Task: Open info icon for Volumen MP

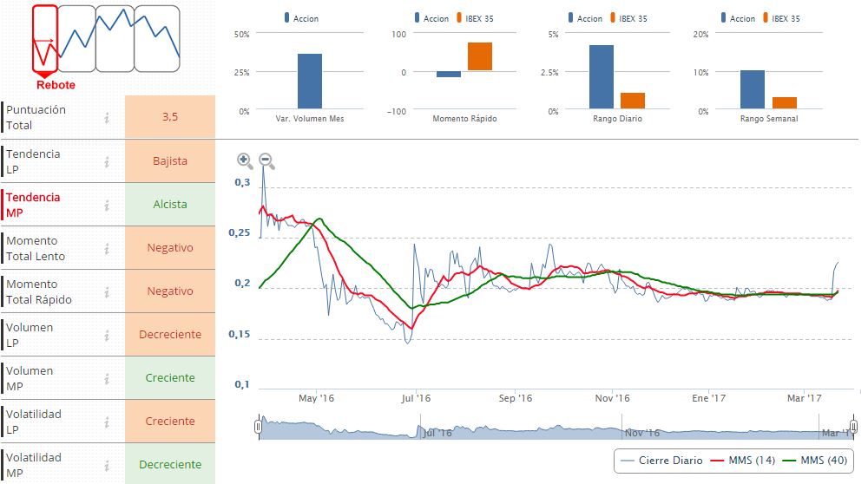Action: (106, 378)
